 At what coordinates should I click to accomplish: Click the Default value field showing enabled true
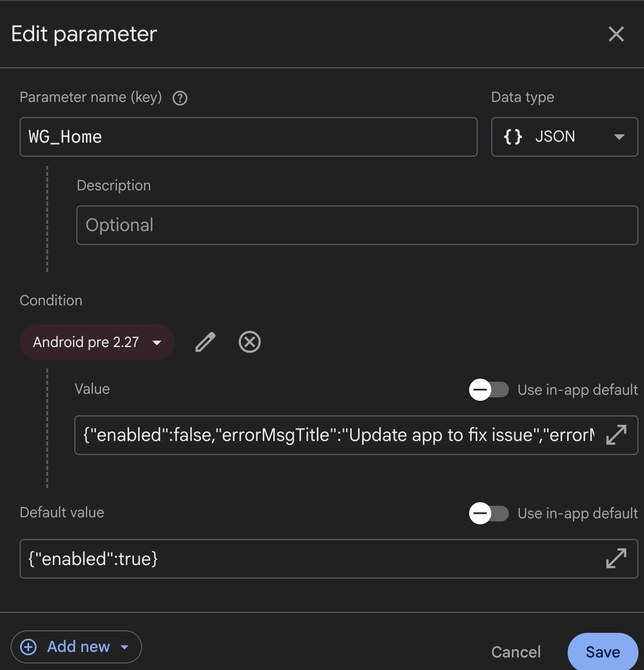point(301,559)
